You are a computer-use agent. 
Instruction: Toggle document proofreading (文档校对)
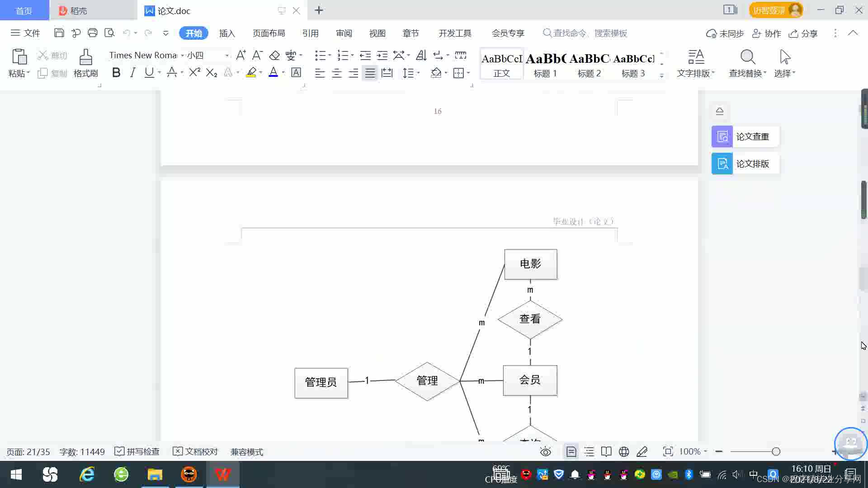(x=195, y=452)
